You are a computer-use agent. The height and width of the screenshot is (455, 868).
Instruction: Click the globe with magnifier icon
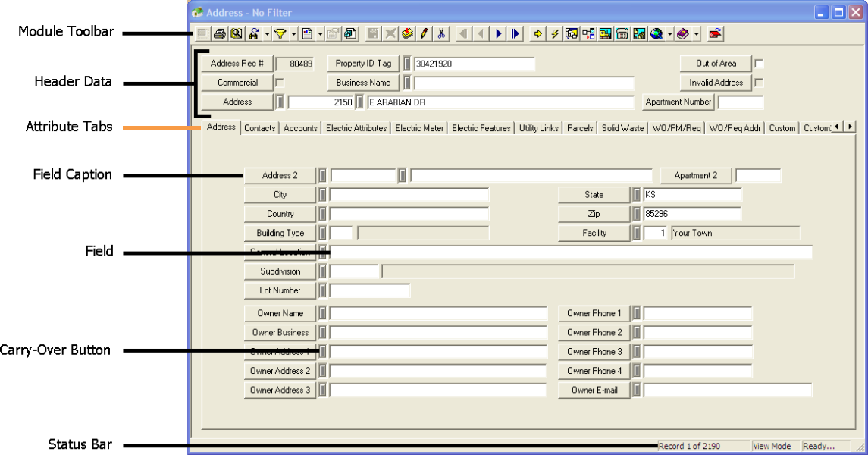(656, 34)
